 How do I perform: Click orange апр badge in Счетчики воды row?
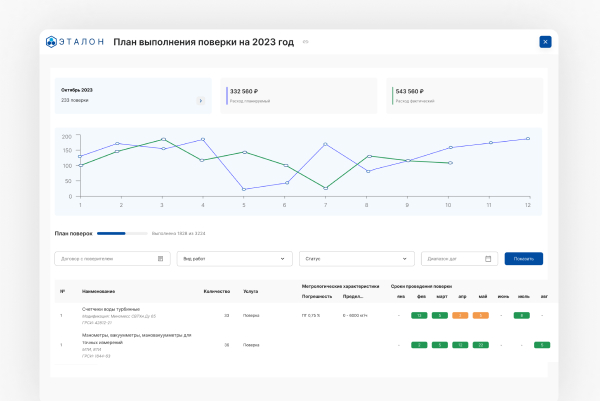[x=460, y=316]
